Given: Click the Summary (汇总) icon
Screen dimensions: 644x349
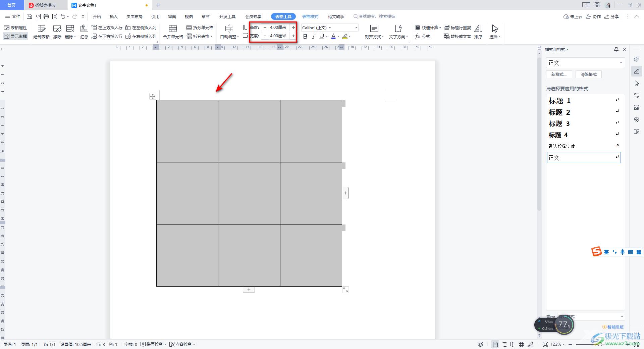Looking at the screenshot, I should tap(84, 32).
